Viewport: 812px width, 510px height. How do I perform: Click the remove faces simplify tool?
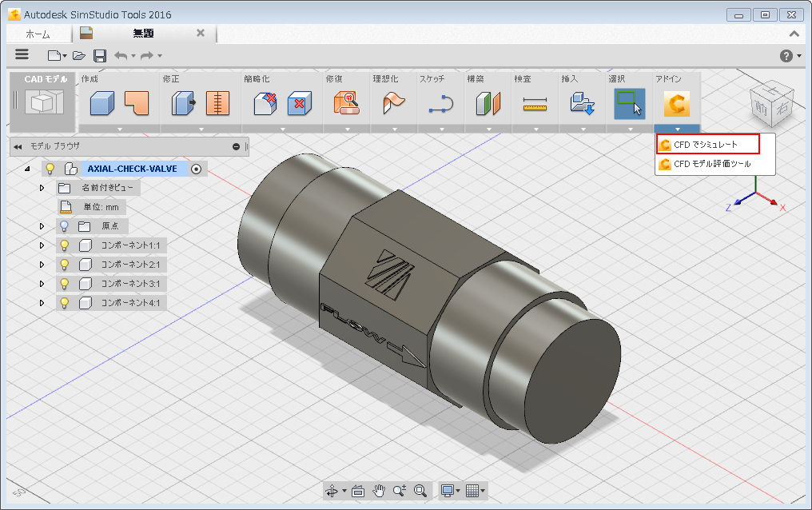coord(300,103)
